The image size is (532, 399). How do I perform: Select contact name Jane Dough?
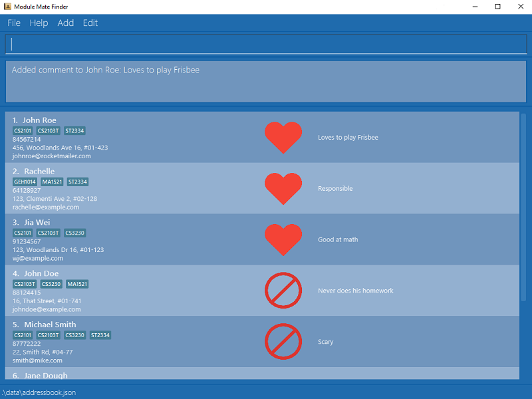coord(46,375)
